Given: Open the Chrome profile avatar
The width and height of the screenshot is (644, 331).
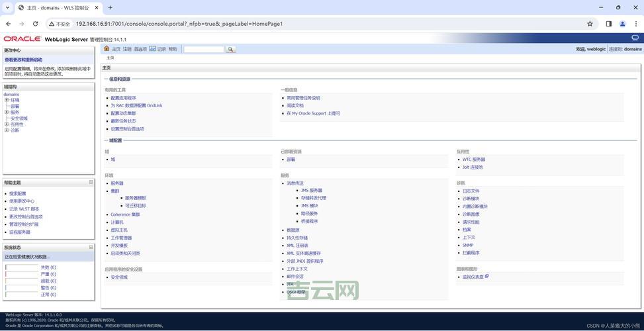Looking at the screenshot, I should click(622, 24).
